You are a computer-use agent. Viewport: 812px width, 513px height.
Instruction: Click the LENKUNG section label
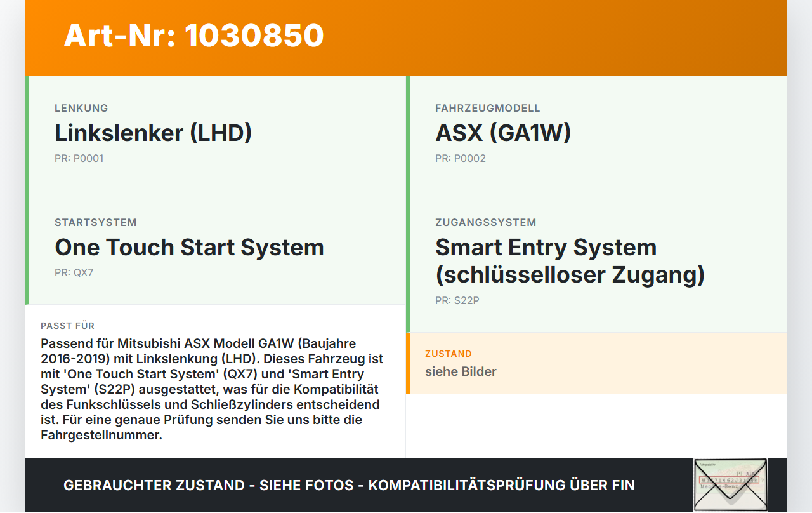81,109
